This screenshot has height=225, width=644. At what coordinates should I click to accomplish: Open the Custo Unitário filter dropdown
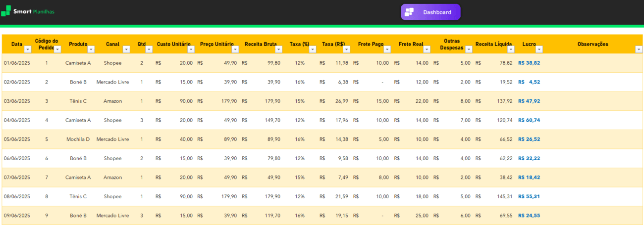point(191,49)
